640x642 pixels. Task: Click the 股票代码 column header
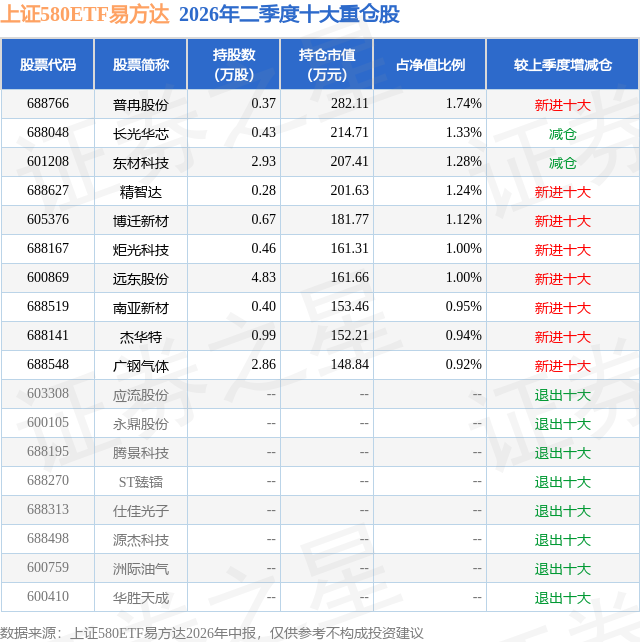tap(48, 65)
